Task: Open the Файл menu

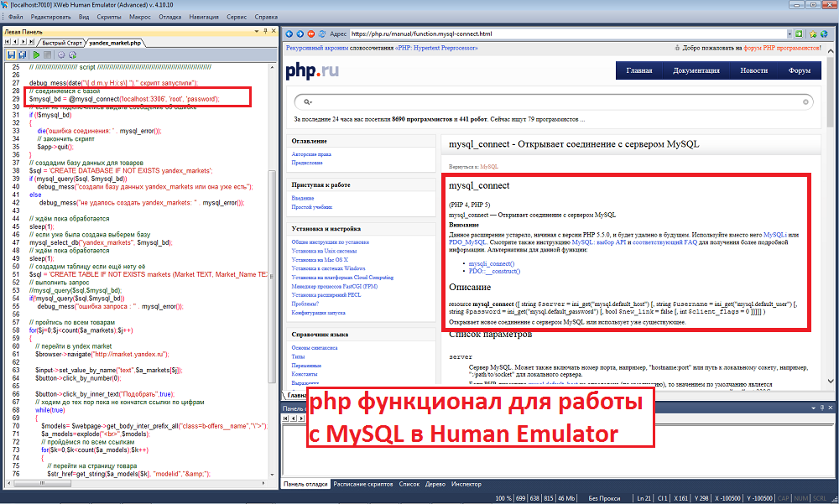Action: 15,17
